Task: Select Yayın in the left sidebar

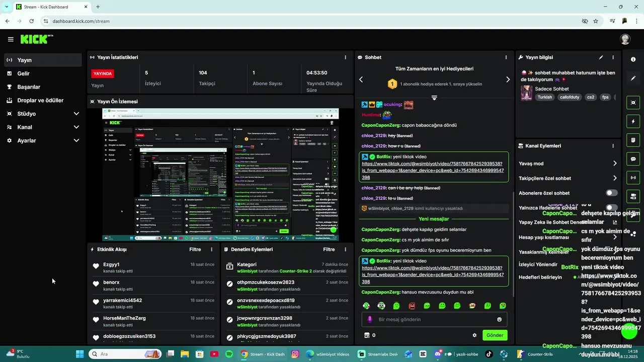Action: click(43, 60)
